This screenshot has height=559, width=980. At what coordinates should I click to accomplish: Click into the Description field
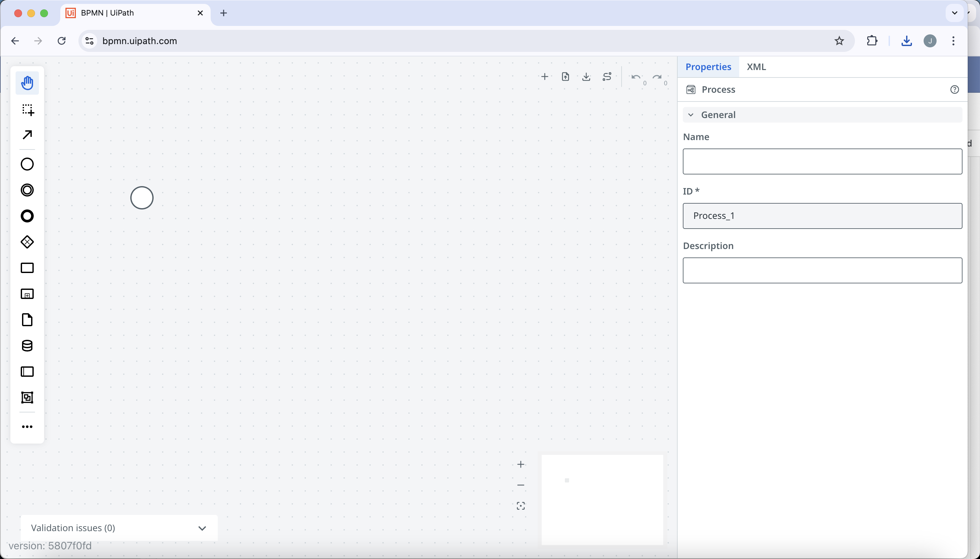click(x=822, y=270)
